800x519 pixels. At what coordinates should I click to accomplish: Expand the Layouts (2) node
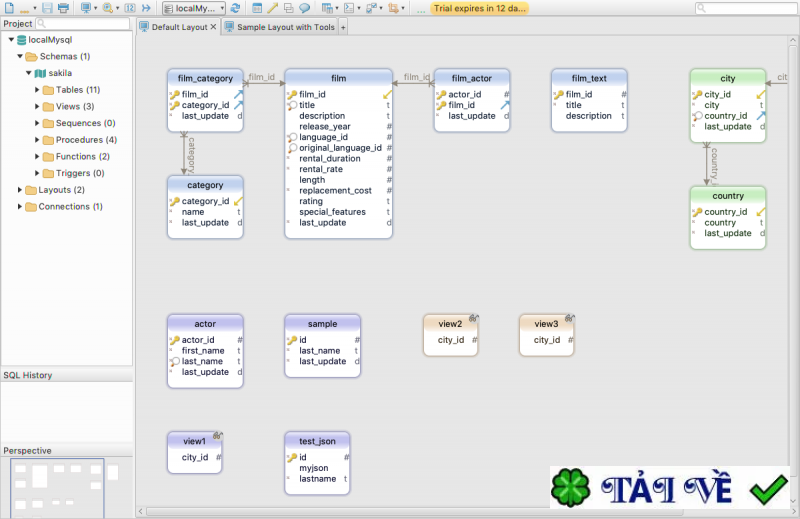pyautogui.click(x=20, y=190)
